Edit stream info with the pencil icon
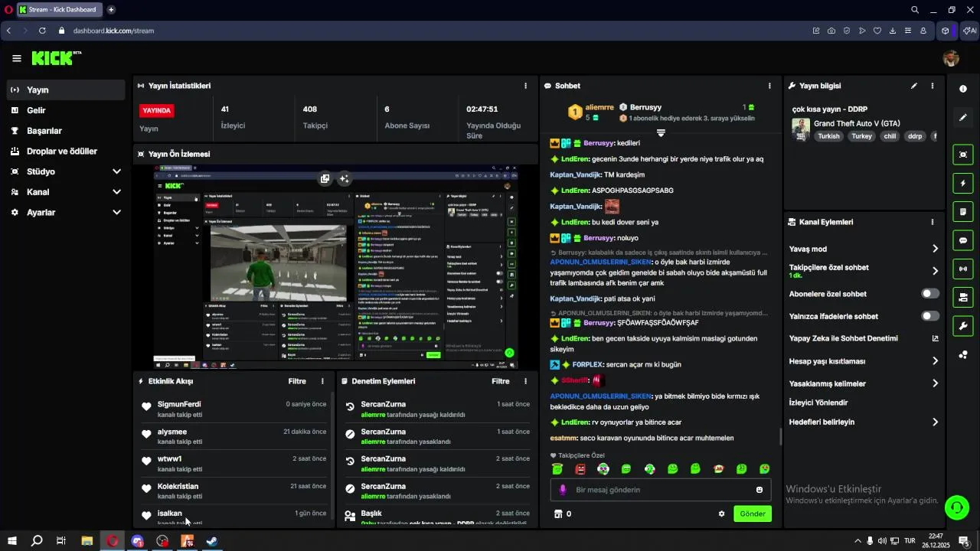980x551 pixels. coord(914,86)
